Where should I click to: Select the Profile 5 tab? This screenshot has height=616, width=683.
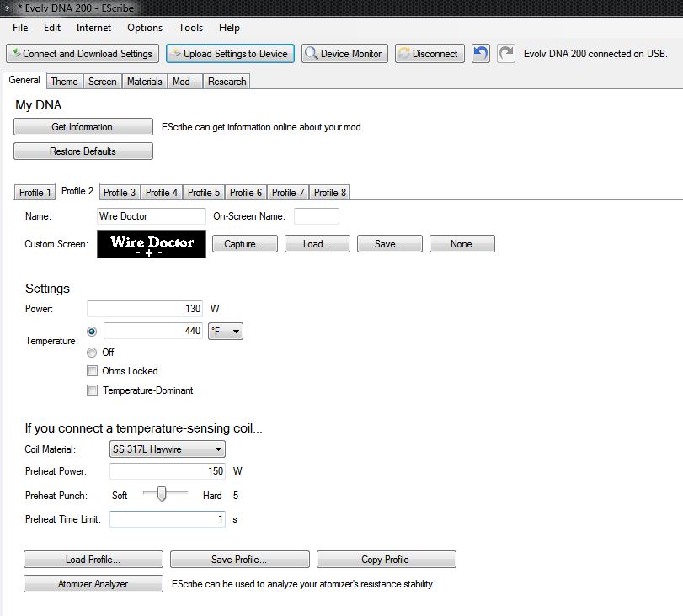204,193
